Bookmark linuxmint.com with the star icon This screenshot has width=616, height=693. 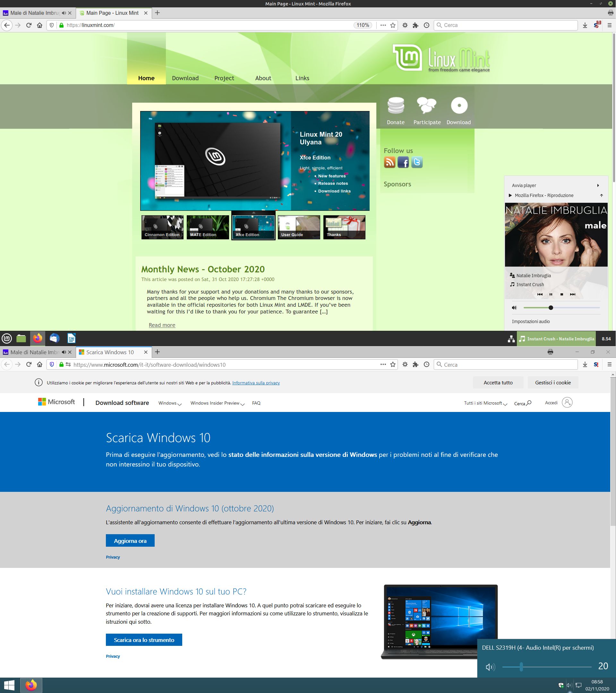(x=393, y=25)
